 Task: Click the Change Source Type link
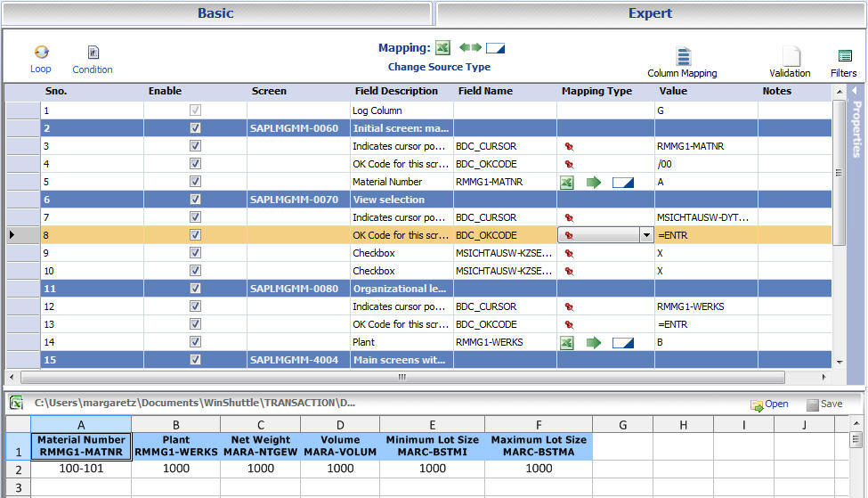(439, 67)
